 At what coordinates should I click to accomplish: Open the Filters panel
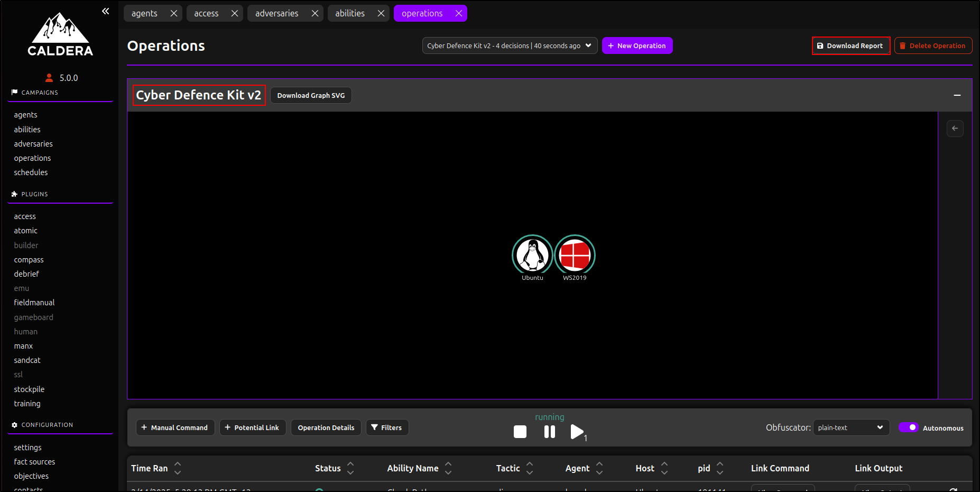(387, 427)
